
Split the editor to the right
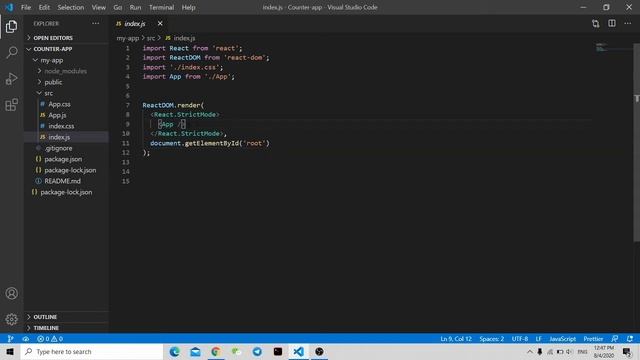click(611, 24)
